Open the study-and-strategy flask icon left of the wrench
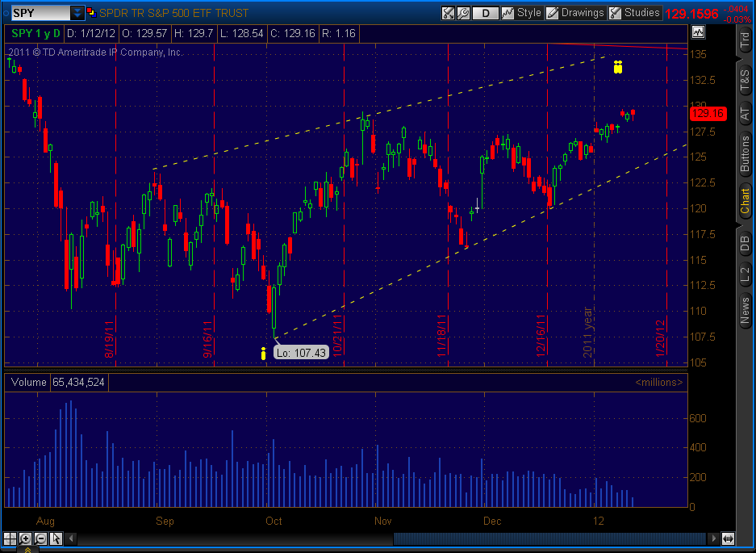The width and height of the screenshot is (756, 553). (x=448, y=13)
